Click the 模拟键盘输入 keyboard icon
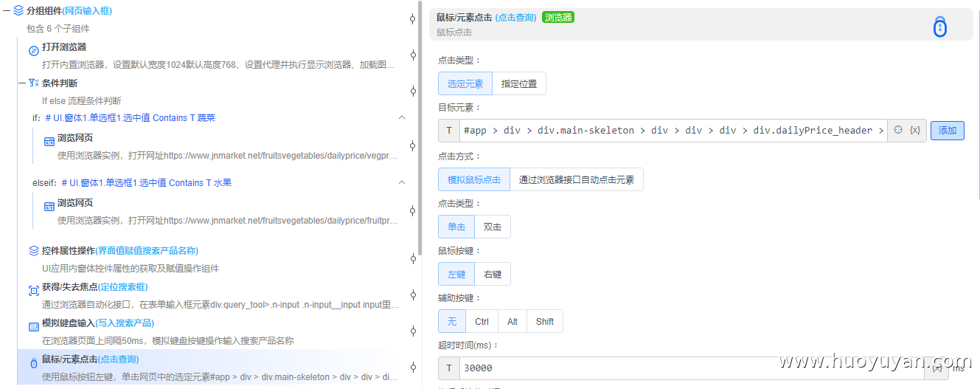980x389 pixels. (x=33, y=327)
